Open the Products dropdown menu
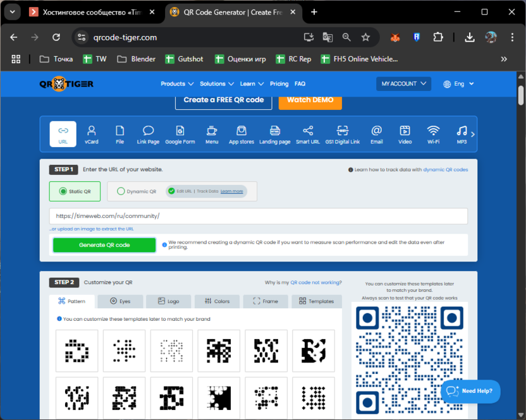The height and width of the screenshot is (420, 526). [x=176, y=83]
